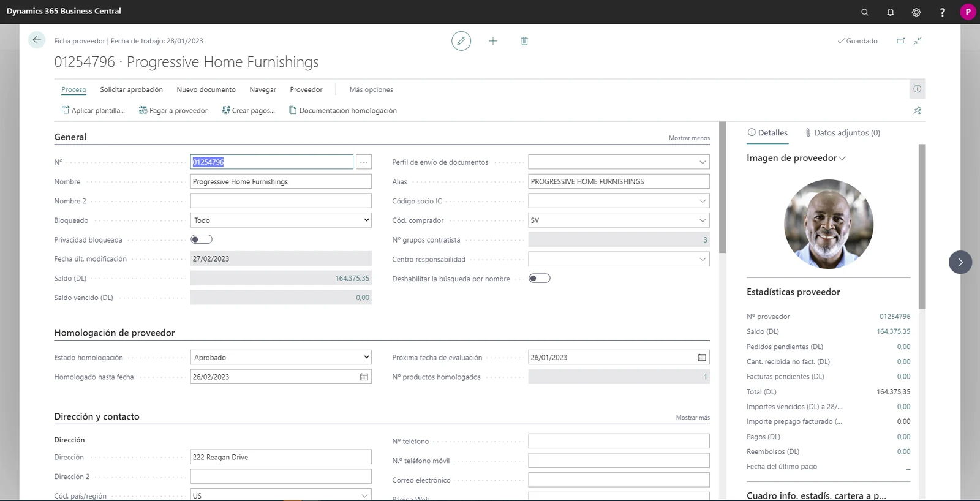Open Estado homologación dropdown
Image resolution: width=980 pixels, height=501 pixels.
(x=281, y=357)
